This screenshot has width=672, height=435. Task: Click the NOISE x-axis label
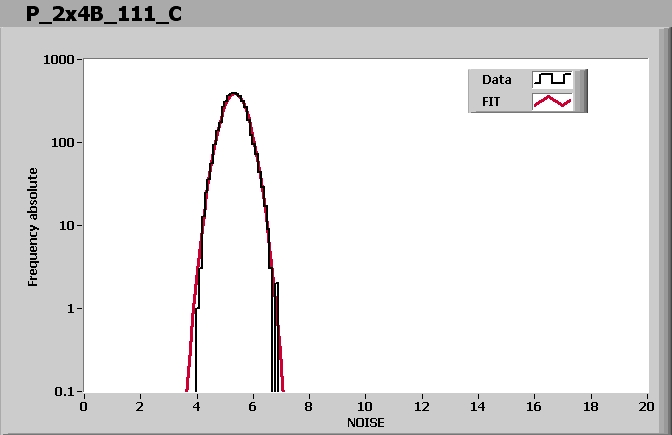[x=365, y=423]
